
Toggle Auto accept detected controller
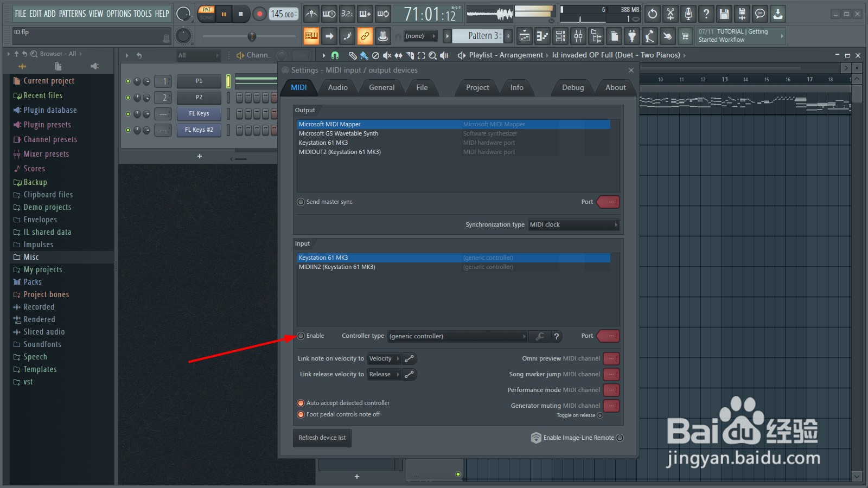pyautogui.click(x=301, y=403)
